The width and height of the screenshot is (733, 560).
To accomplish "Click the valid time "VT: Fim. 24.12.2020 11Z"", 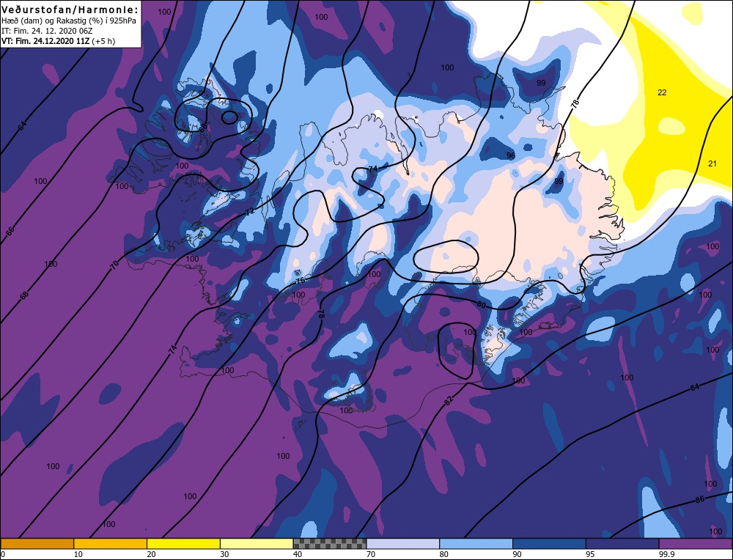I will [45, 41].
